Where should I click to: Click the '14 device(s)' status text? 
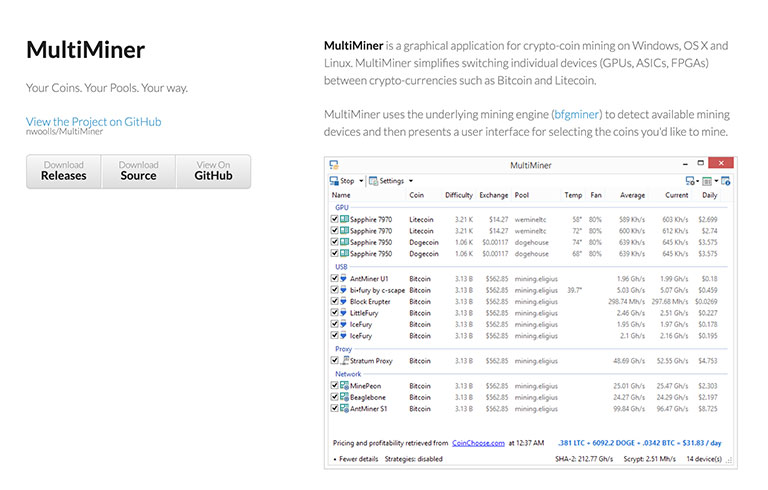(704, 459)
